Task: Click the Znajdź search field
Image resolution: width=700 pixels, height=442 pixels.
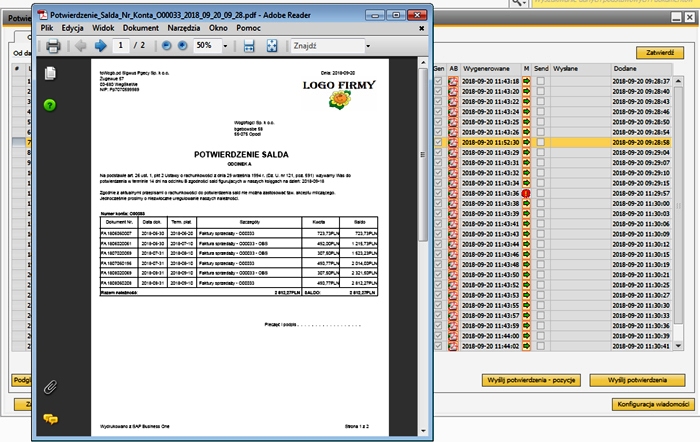Action: [x=328, y=46]
